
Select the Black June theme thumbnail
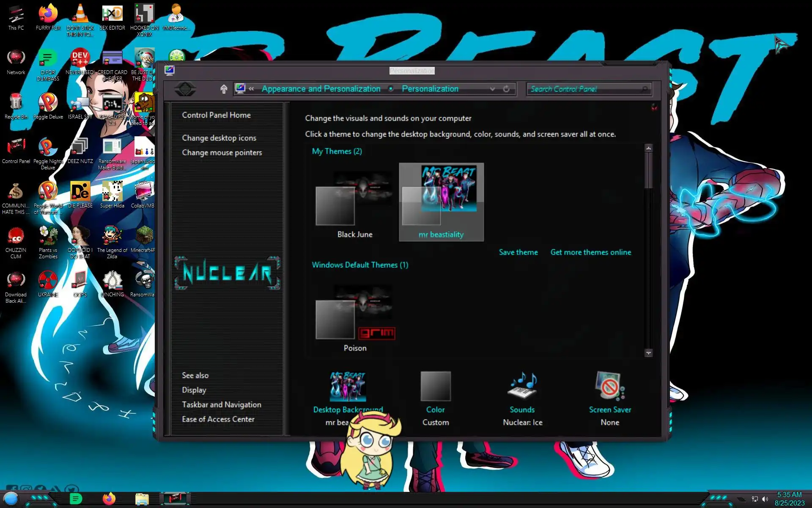pyautogui.click(x=354, y=199)
